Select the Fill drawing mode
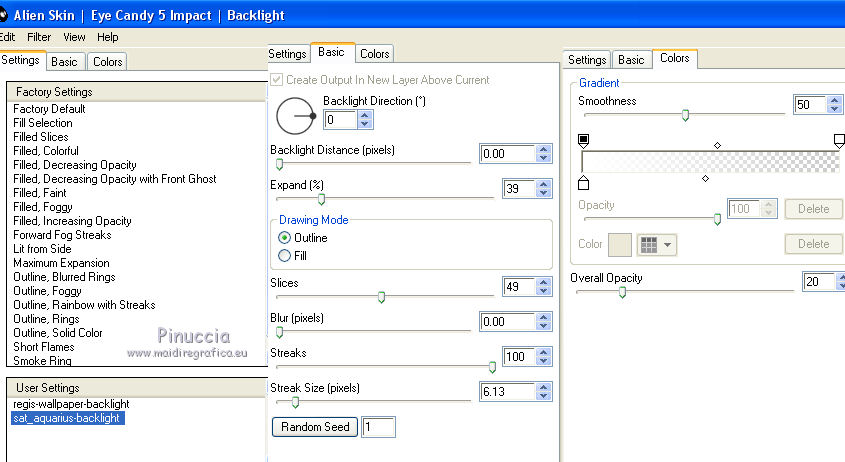Image resolution: width=845 pixels, height=462 pixels. [x=284, y=256]
